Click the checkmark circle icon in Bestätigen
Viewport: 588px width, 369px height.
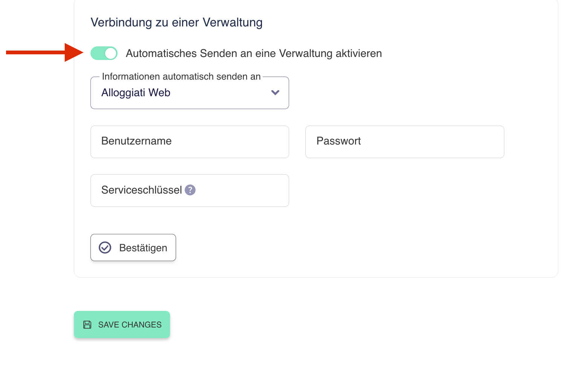105,248
